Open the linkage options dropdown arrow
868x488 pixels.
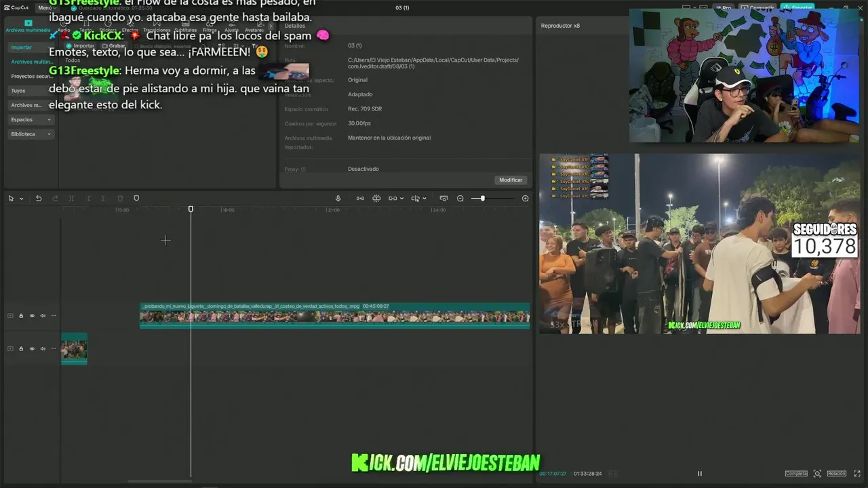[x=402, y=199]
